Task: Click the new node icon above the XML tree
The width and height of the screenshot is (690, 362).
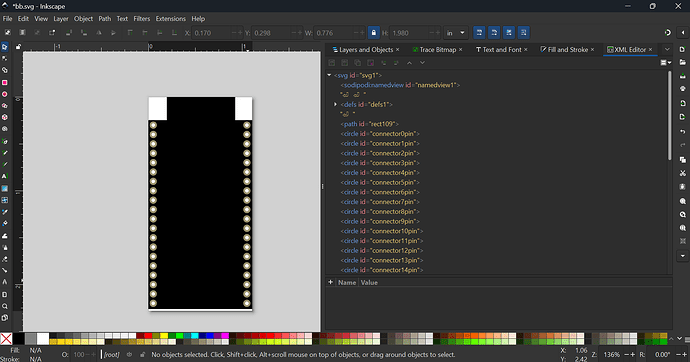Action: 332,63
